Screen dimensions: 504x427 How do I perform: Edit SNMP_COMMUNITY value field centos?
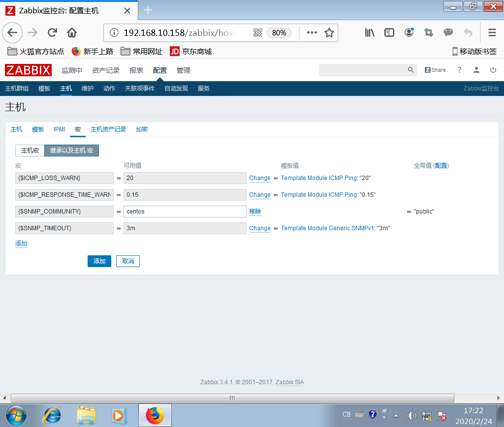pos(185,212)
